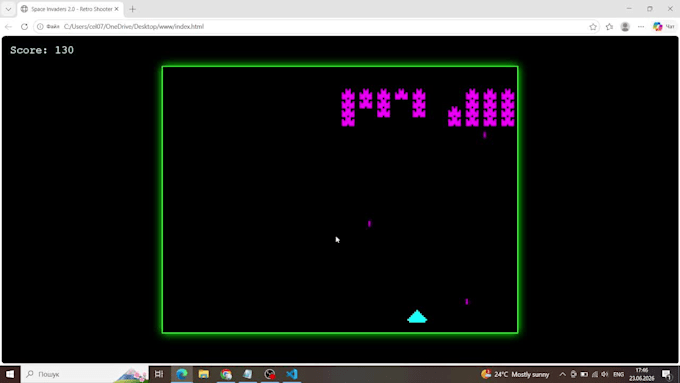Open Google Chrome from taskbar
The image size is (680, 383).
(226, 374)
